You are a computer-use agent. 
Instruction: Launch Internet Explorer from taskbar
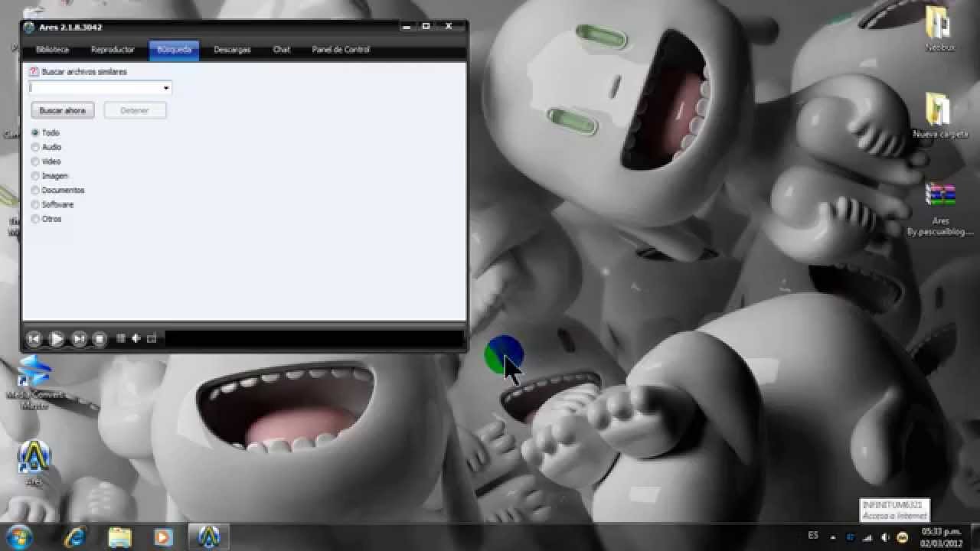pyautogui.click(x=75, y=537)
